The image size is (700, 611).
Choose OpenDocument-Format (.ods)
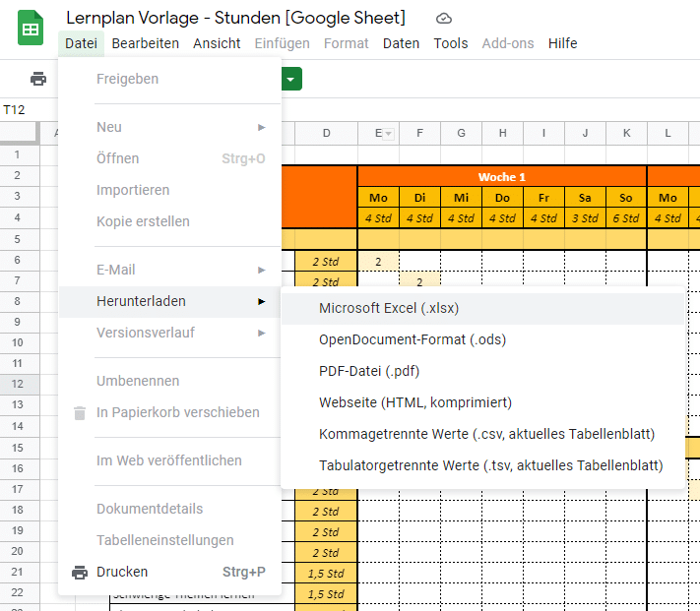(x=413, y=339)
